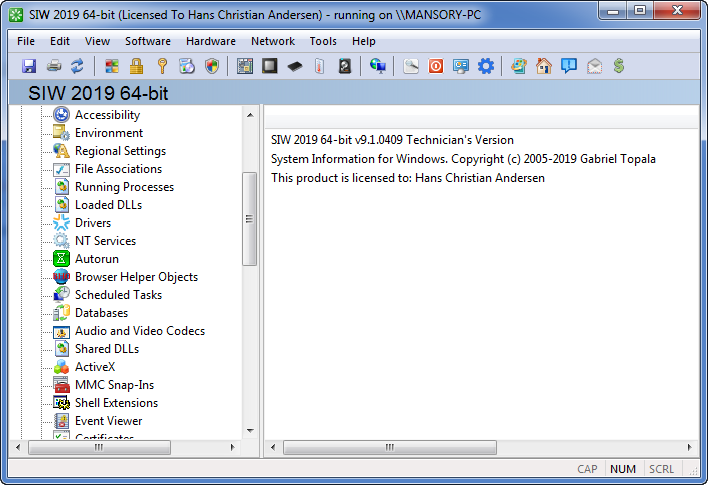Open the Software menu

pos(148,41)
